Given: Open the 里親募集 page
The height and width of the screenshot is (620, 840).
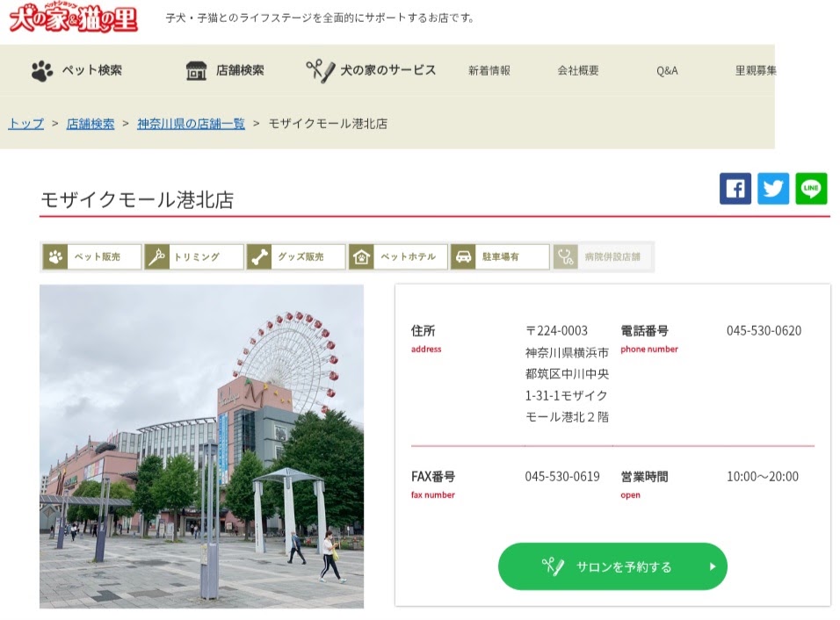Looking at the screenshot, I should click(x=756, y=70).
